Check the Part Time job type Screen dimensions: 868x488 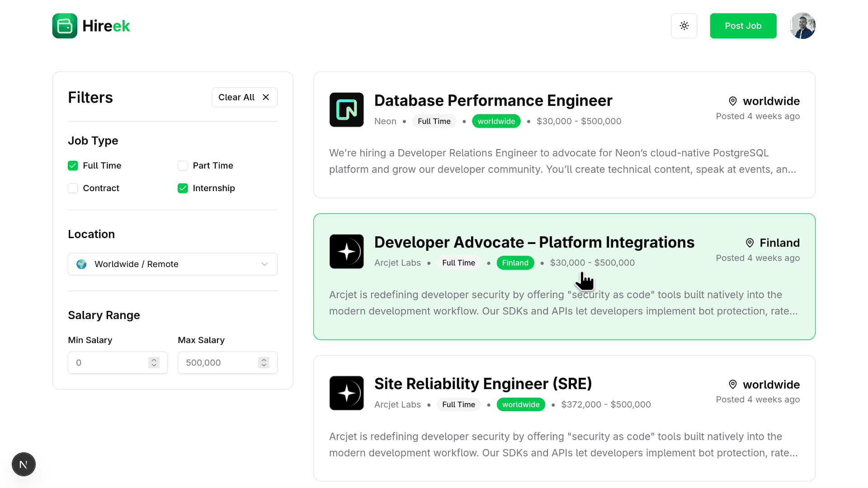(x=183, y=165)
